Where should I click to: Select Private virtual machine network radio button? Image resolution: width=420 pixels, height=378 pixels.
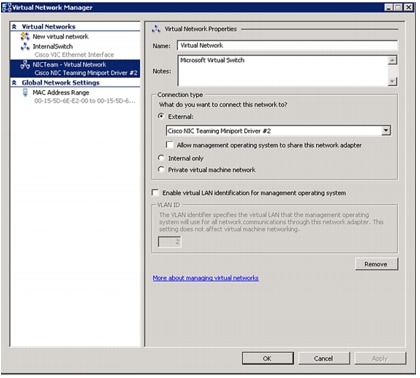161,169
